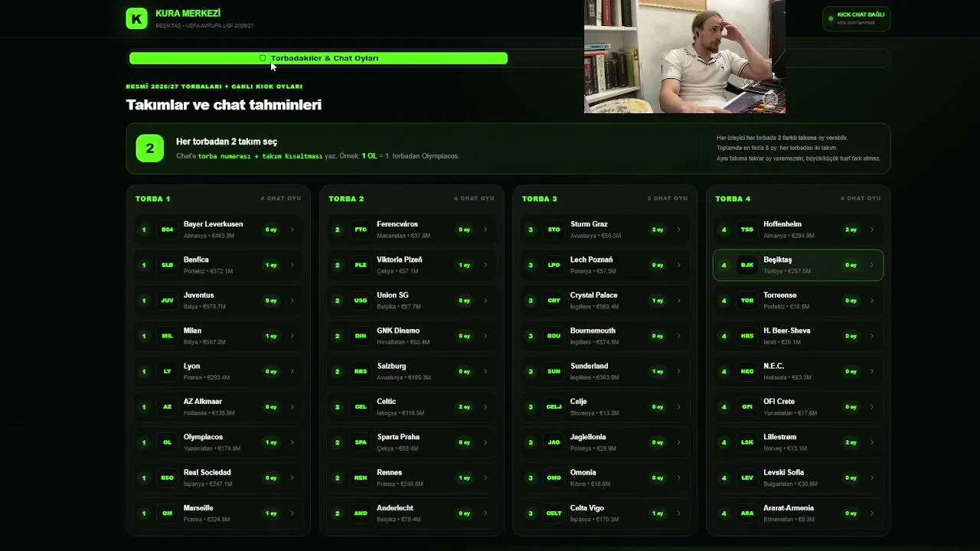Click the 'Takımlar ve chat tahminleri' heading

224,105
